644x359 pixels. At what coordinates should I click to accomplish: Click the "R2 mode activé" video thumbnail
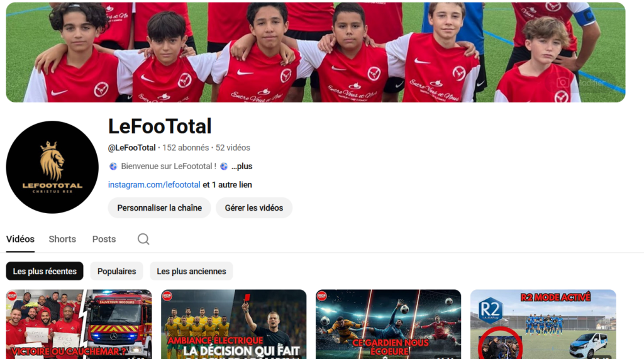point(543,324)
